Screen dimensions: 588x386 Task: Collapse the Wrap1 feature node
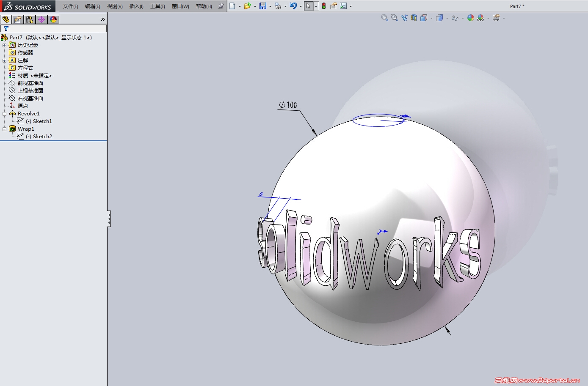(5, 129)
